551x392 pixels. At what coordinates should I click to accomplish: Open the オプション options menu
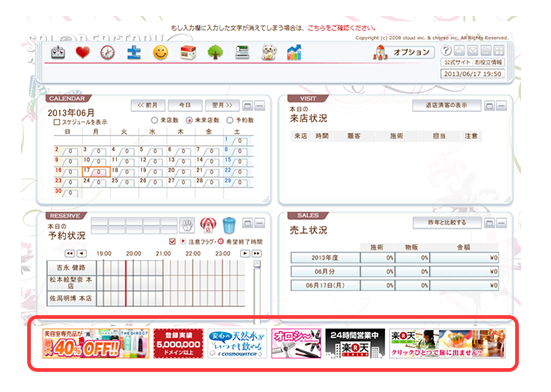(403, 53)
